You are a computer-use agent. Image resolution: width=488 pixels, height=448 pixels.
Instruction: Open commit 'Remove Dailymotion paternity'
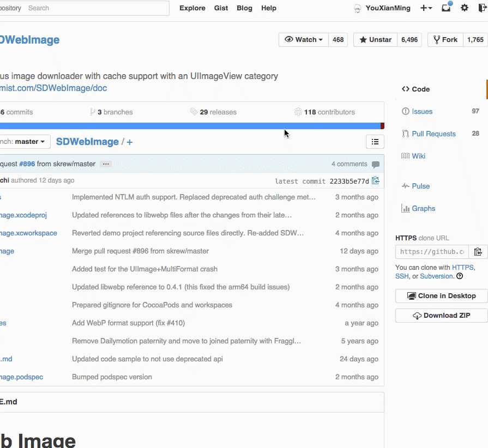click(186, 341)
